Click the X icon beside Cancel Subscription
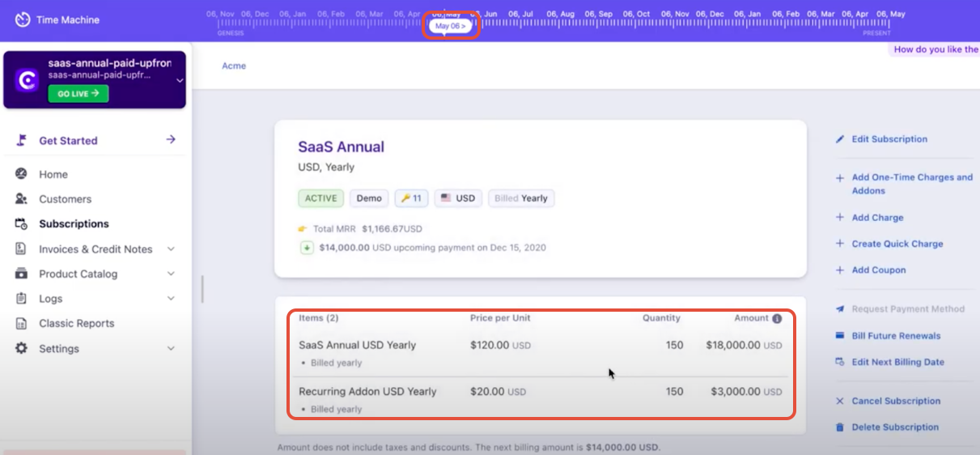The width and height of the screenshot is (980, 455). pyautogui.click(x=840, y=401)
